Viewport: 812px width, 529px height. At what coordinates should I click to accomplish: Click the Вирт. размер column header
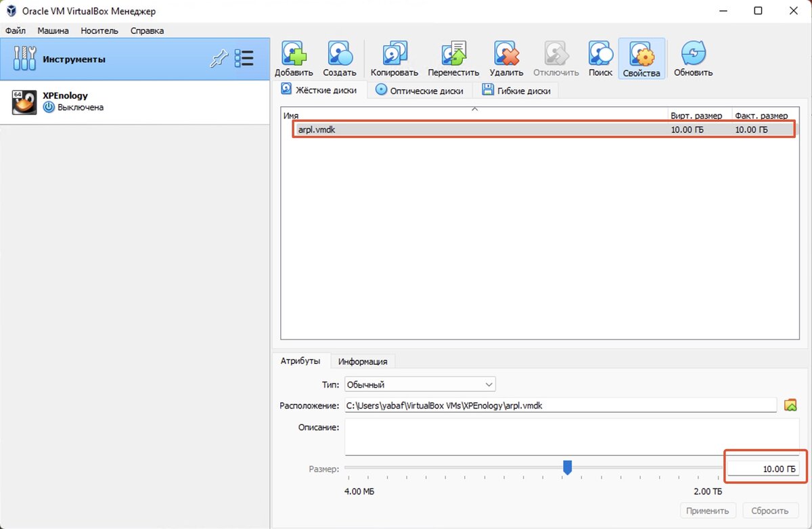tap(696, 116)
